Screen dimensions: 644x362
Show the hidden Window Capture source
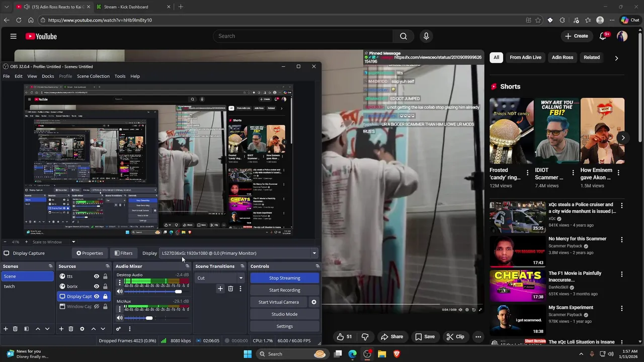point(97,306)
